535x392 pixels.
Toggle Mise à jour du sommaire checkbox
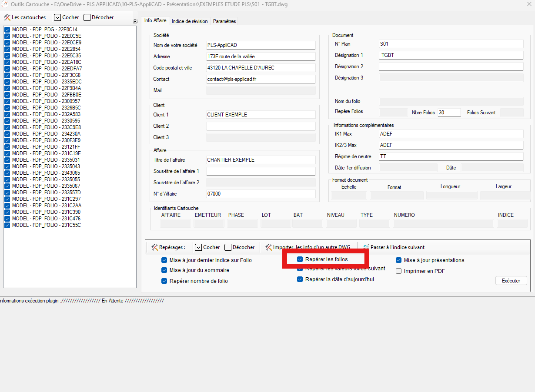tap(164, 270)
